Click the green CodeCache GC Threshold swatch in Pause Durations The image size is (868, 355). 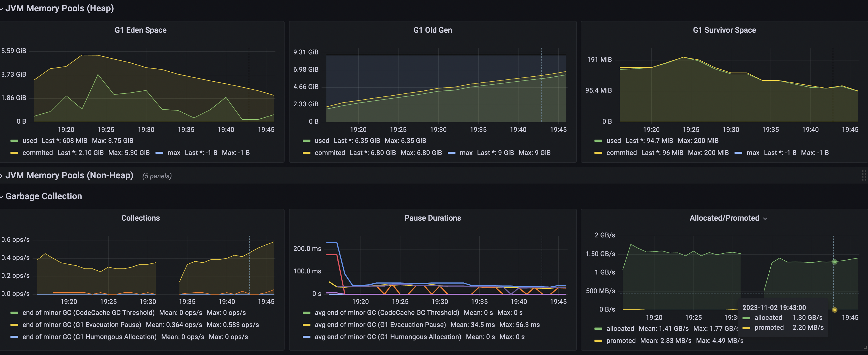coord(306,313)
